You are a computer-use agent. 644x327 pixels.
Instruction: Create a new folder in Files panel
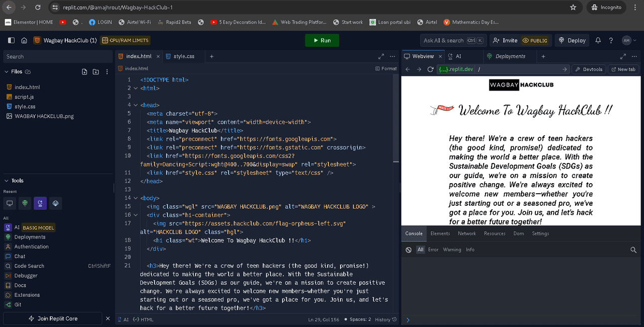(96, 72)
